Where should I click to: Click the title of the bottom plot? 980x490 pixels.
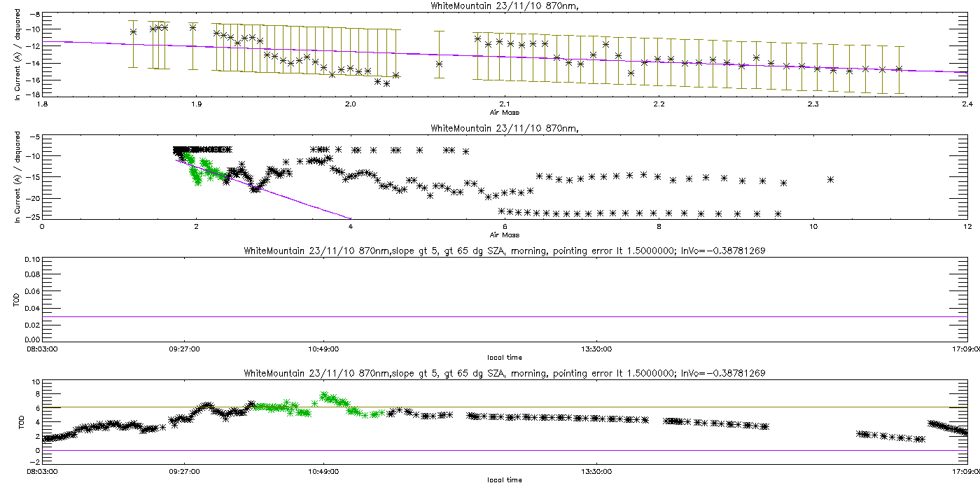tap(504, 374)
